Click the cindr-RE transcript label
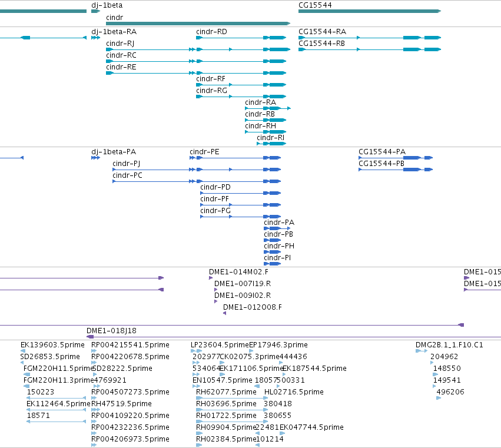The width and height of the screenshot is (501, 448). tap(121, 67)
